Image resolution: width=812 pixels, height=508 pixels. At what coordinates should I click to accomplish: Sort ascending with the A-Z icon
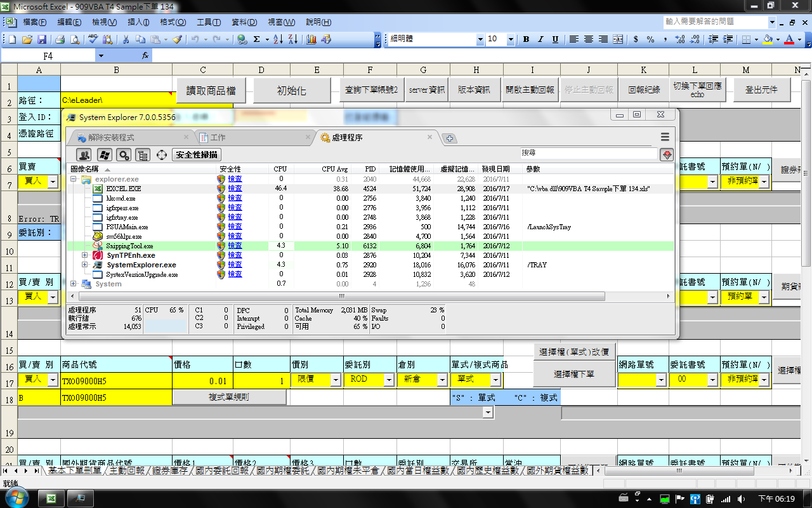click(x=279, y=39)
